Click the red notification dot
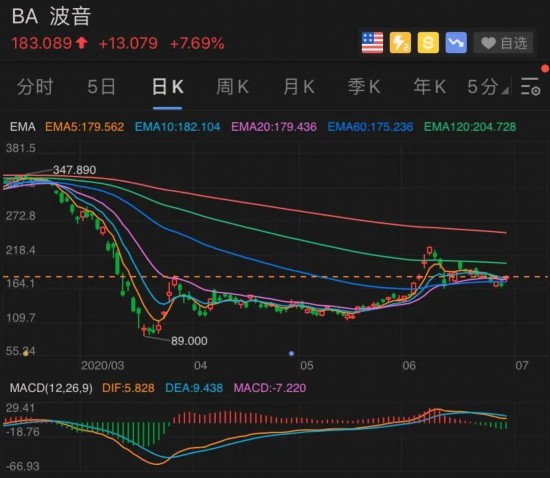The image size is (550, 478). pos(546,68)
